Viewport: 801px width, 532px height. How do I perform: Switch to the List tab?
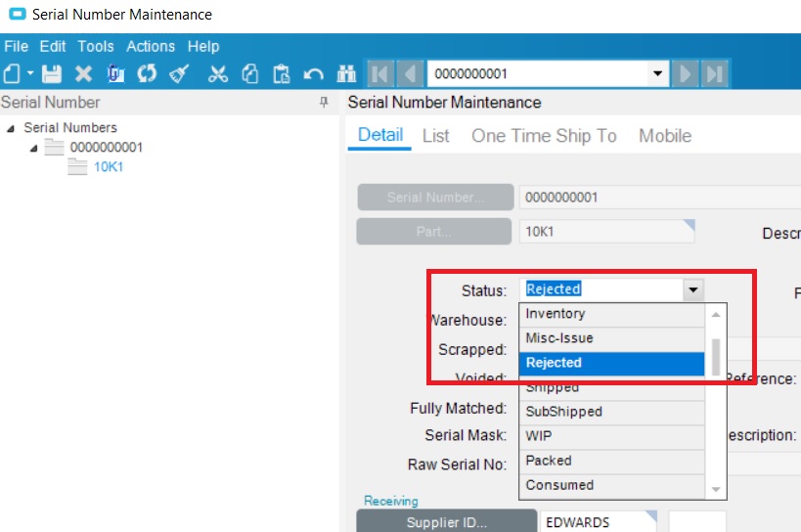point(436,136)
